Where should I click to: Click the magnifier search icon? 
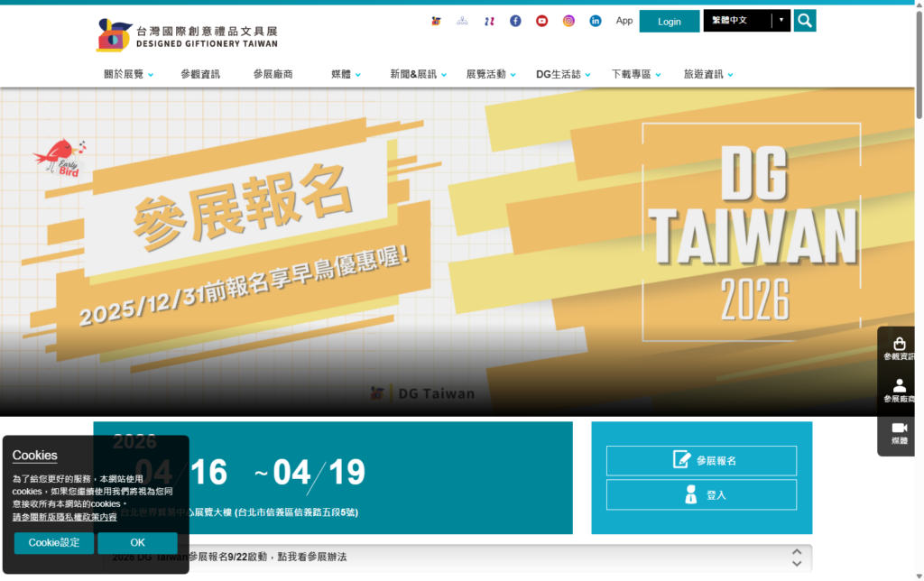(x=805, y=21)
